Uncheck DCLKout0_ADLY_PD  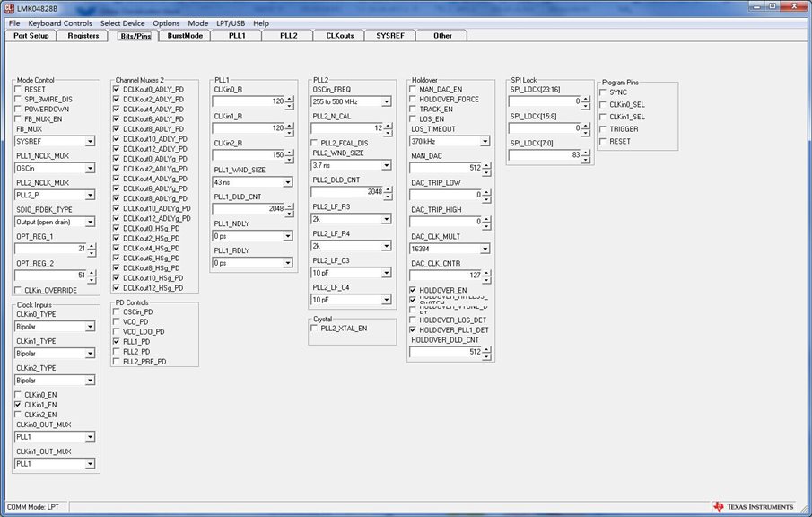(x=117, y=89)
